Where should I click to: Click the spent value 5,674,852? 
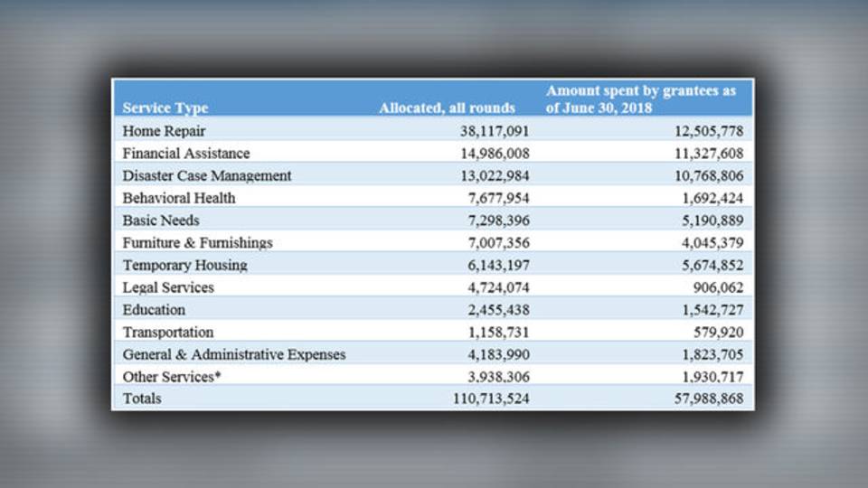click(712, 266)
